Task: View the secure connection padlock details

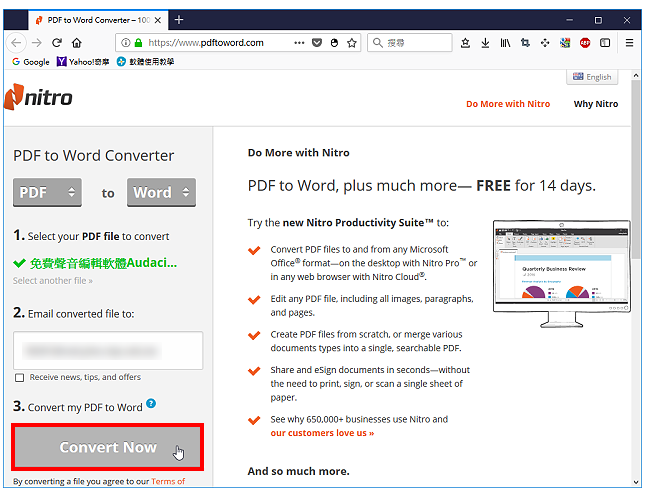Action: pyautogui.click(x=139, y=43)
